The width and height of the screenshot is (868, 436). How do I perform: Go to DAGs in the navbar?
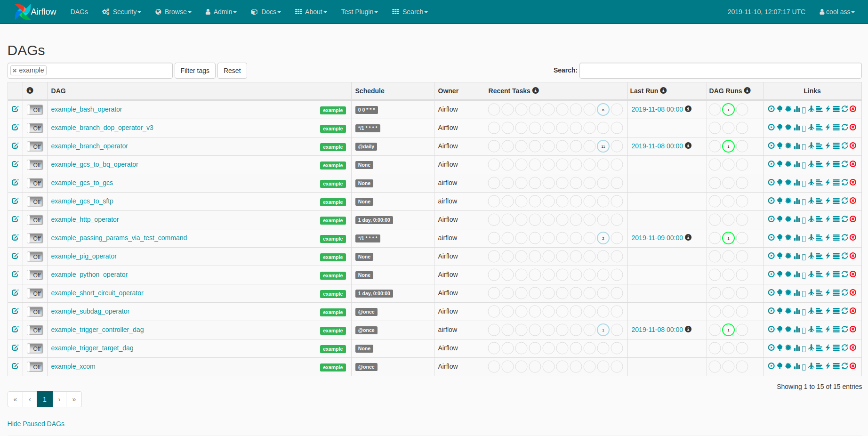pyautogui.click(x=79, y=12)
